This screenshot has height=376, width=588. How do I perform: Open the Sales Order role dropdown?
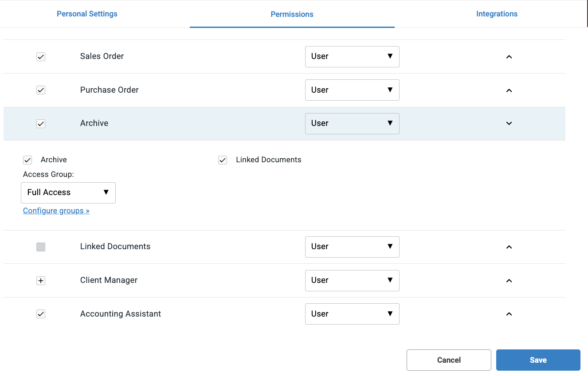pyautogui.click(x=352, y=57)
